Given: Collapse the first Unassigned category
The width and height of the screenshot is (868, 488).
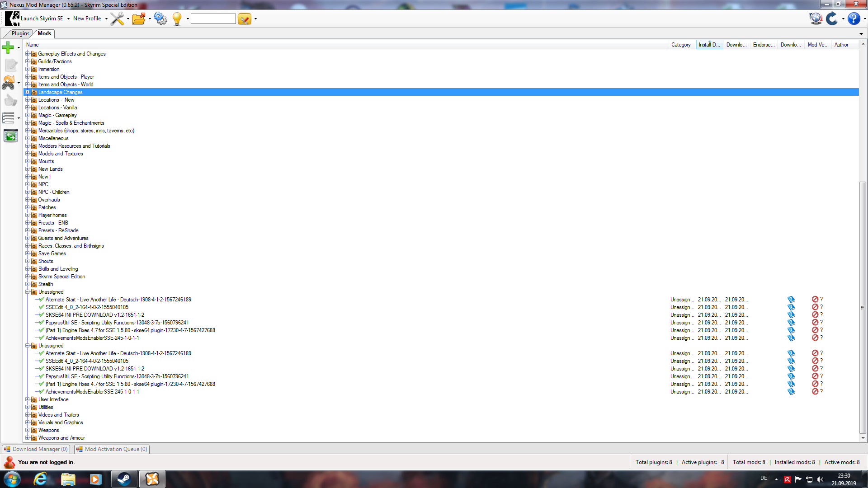Looking at the screenshot, I should click(x=28, y=292).
